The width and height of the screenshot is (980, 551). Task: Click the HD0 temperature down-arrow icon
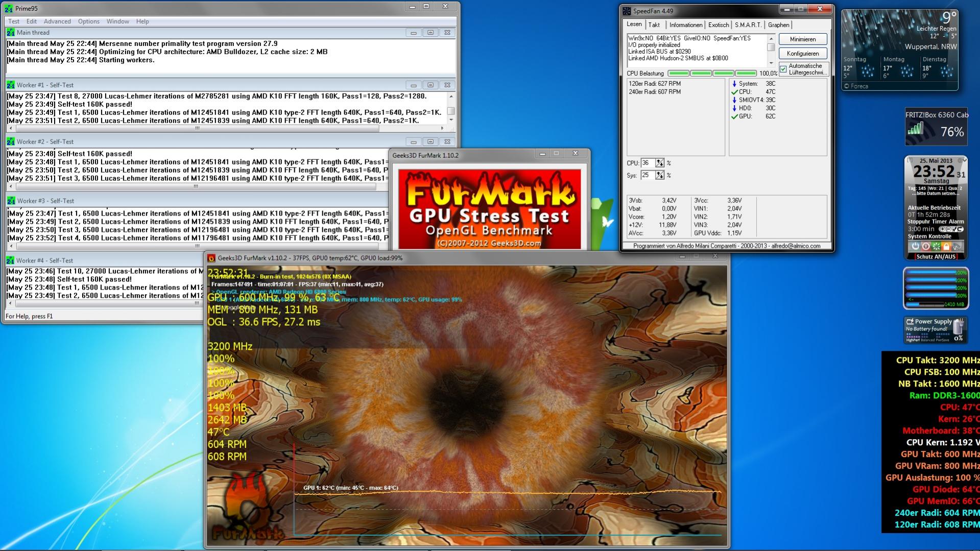[734, 108]
